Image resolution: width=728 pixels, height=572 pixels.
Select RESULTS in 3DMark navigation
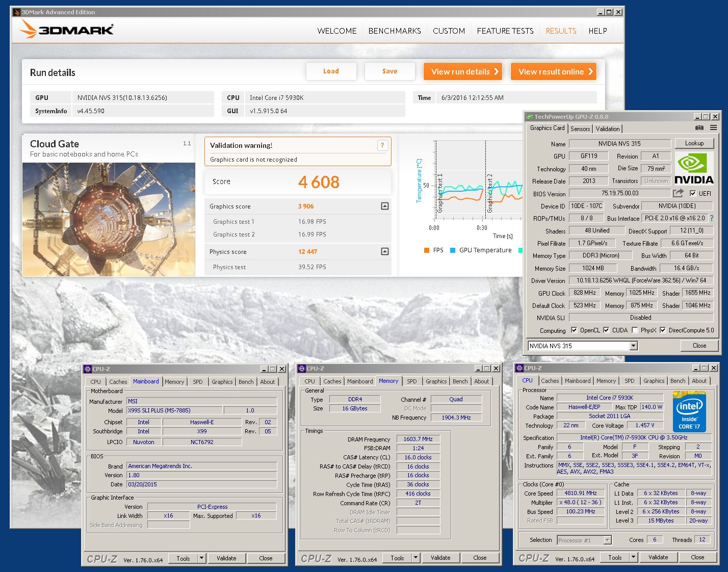point(561,31)
